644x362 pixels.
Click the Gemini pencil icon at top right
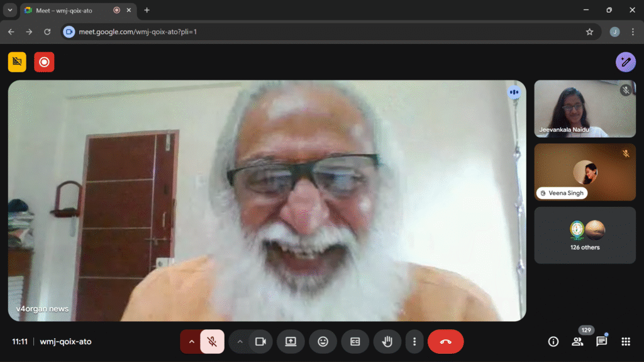[625, 62]
